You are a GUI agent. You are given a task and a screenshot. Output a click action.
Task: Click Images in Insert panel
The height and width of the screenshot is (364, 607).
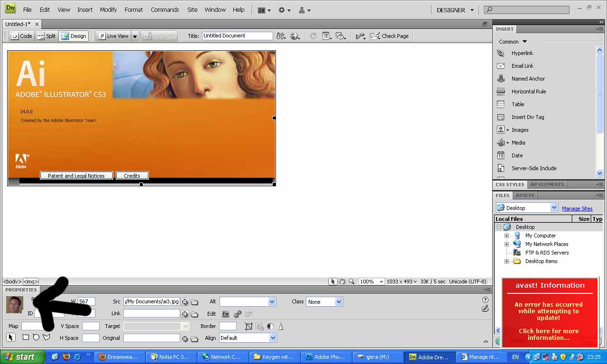point(520,130)
